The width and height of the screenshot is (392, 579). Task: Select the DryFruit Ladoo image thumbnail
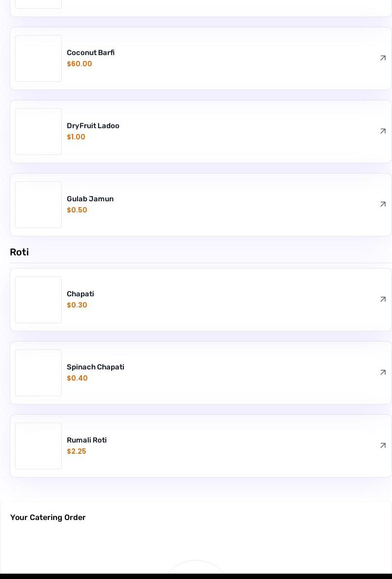tap(39, 132)
